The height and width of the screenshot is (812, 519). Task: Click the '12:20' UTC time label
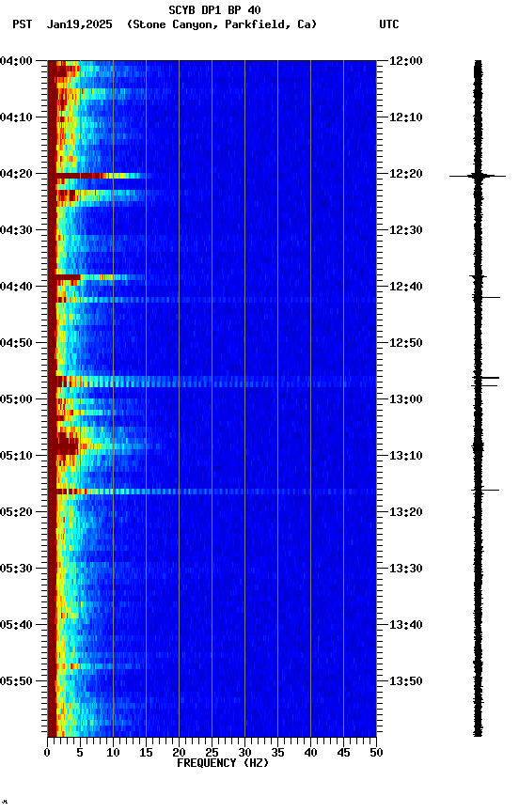pos(406,174)
